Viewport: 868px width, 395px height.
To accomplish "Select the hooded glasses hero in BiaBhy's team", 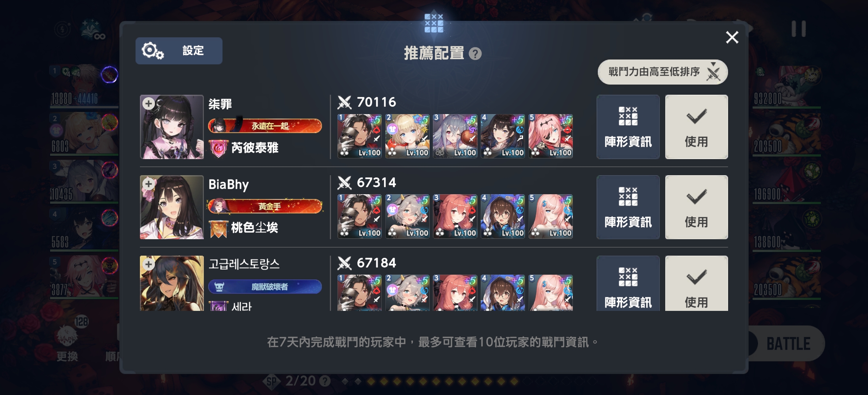I will tap(503, 217).
